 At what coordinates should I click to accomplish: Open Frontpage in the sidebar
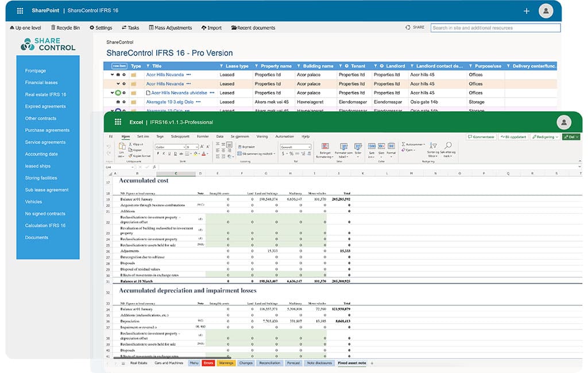(35, 71)
